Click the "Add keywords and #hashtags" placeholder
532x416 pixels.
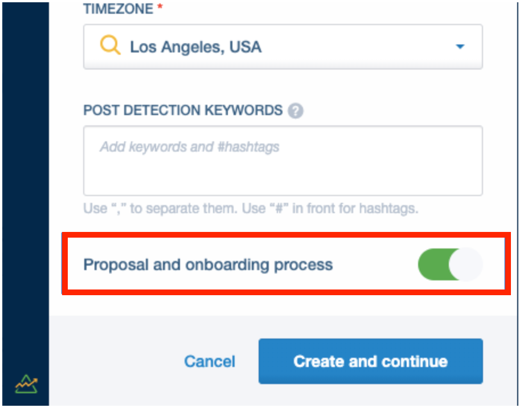click(189, 147)
